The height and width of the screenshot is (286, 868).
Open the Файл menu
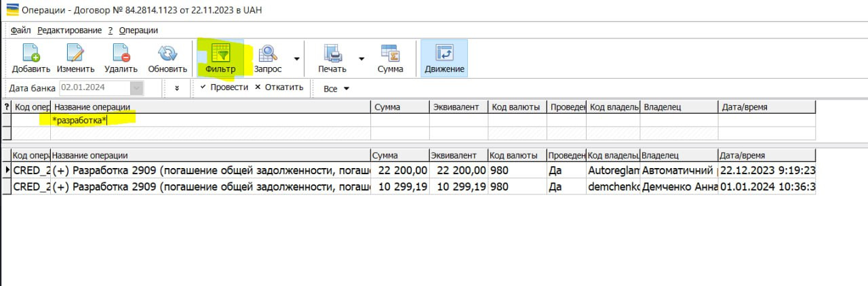20,30
